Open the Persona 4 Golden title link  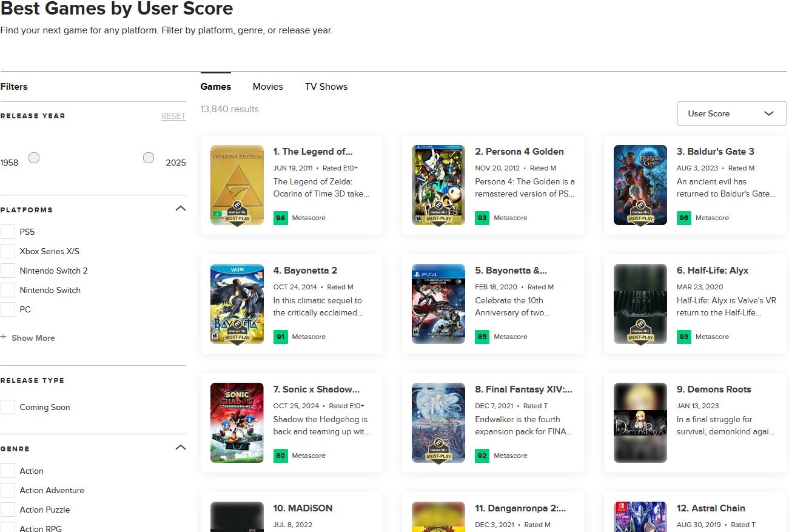click(519, 152)
